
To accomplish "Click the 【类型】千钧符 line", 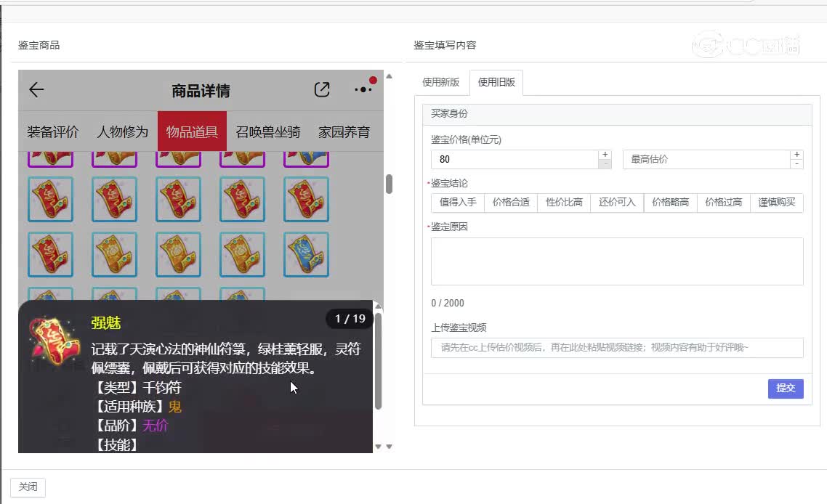I will (137, 388).
